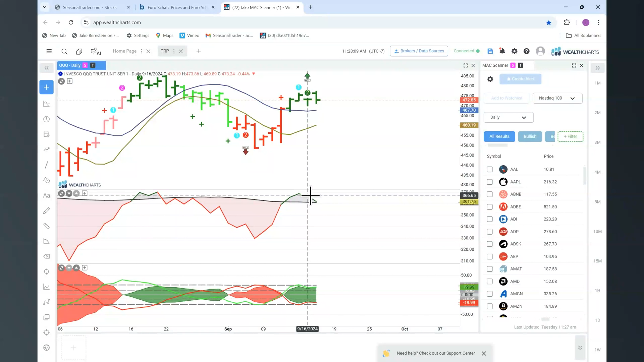Select the Bullish filter tab
The height and width of the screenshot is (362, 644).
coord(530,136)
